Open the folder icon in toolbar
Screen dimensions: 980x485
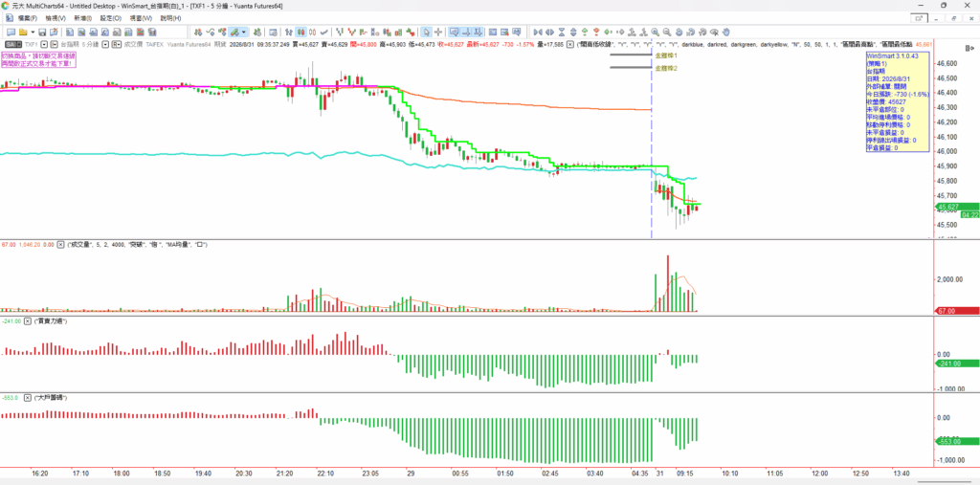[x=23, y=32]
